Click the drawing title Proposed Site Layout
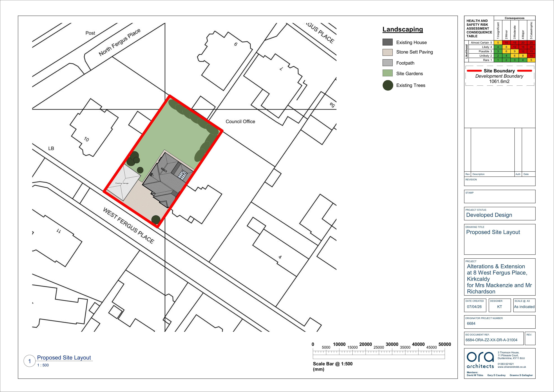The image size is (554, 392). tap(493, 232)
